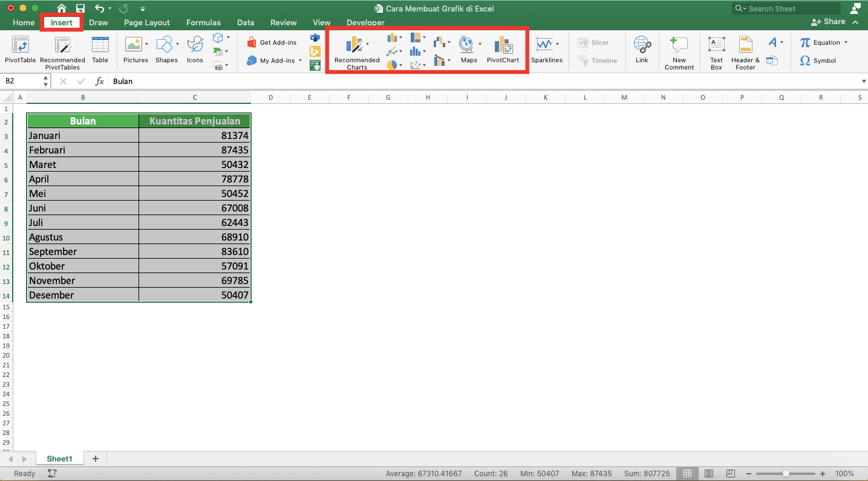Expand the formula bar
868x481 pixels.
pyautogui.click(x=863, y=81)
